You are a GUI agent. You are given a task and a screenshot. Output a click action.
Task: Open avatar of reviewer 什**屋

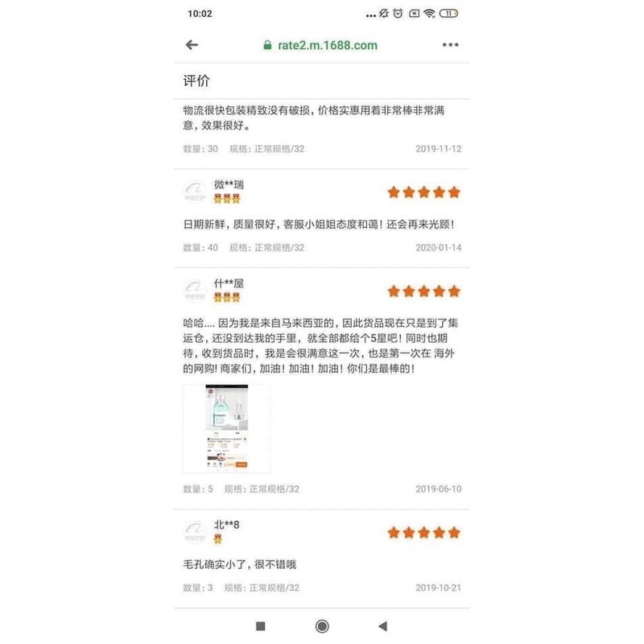pos(194,291)
